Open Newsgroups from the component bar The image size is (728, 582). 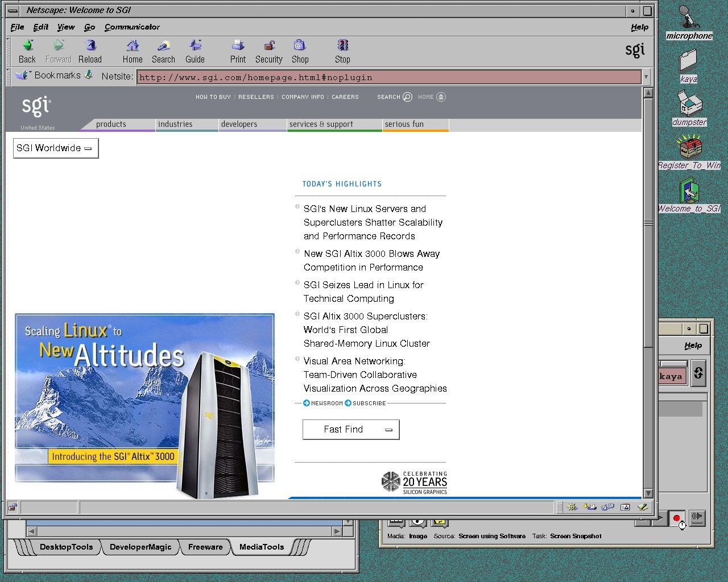click(x=607, y=507)
